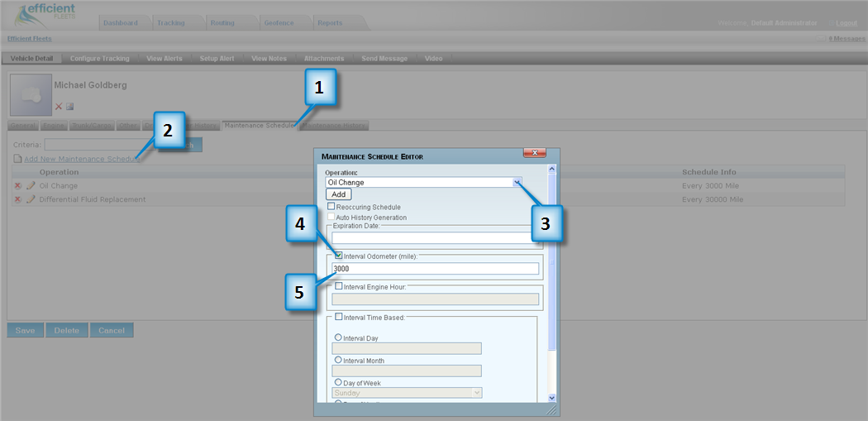The width and height of the screenshot is (868, 421).
Task: Switch to the General tab
Action: click(x=23, y=126)
